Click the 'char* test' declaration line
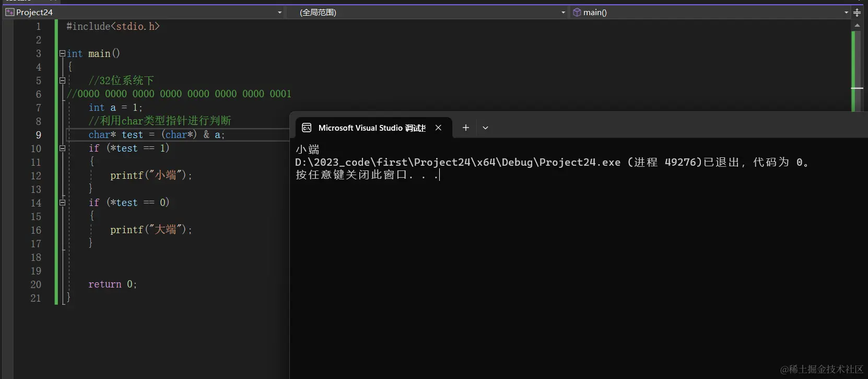 pos(157,135)
